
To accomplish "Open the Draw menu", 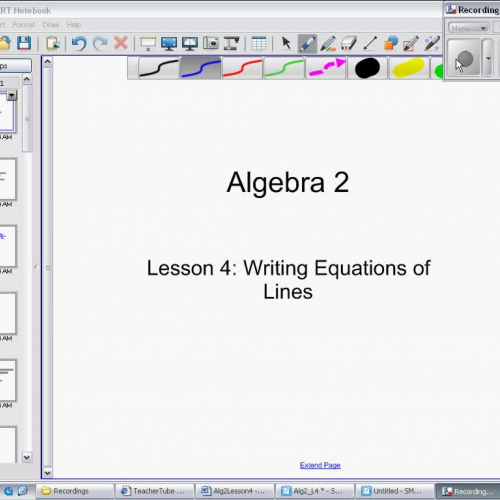I will pos(51,25).
